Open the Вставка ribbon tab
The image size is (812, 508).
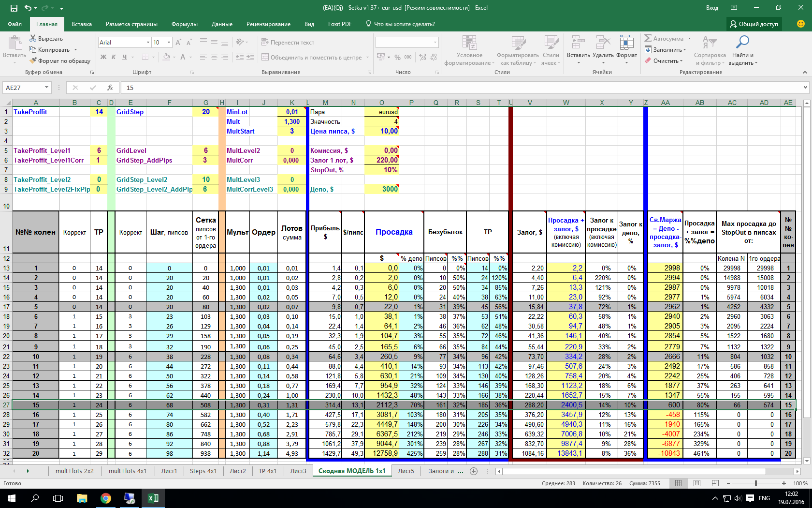point(81,24)
